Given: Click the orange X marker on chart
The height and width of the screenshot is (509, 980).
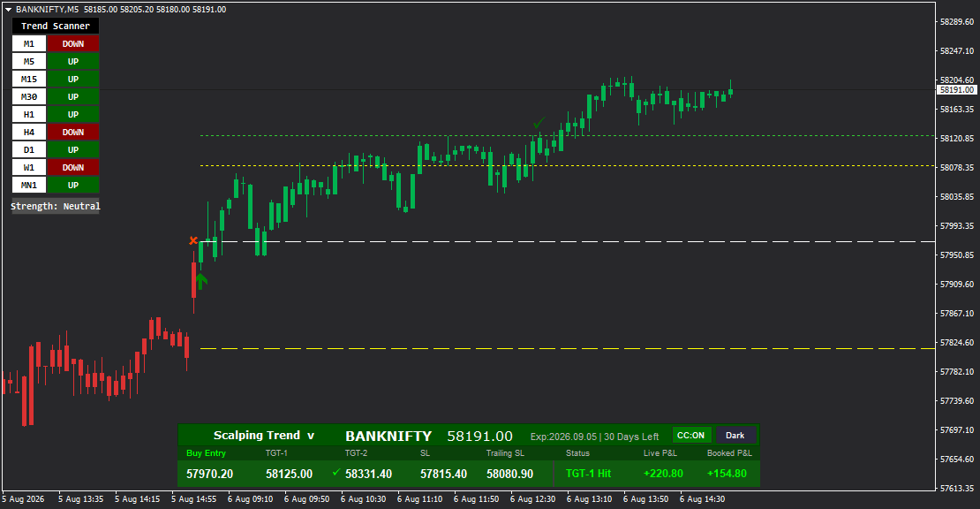Looking at the screenshot, I should point(193,240).
